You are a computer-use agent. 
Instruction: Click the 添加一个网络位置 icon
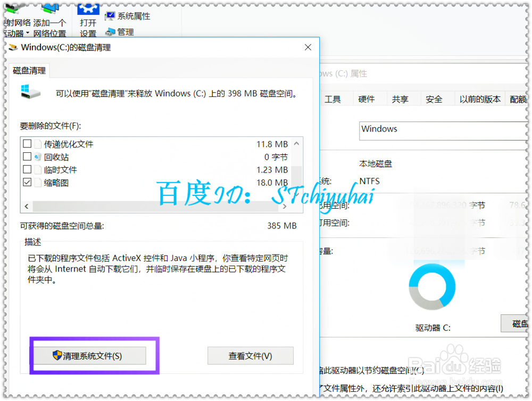click(51, 9)
